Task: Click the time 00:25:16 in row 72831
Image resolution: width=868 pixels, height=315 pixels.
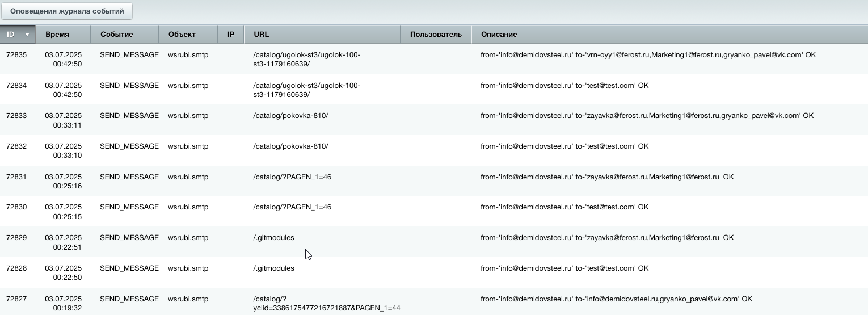Action: tap(68, 186)
